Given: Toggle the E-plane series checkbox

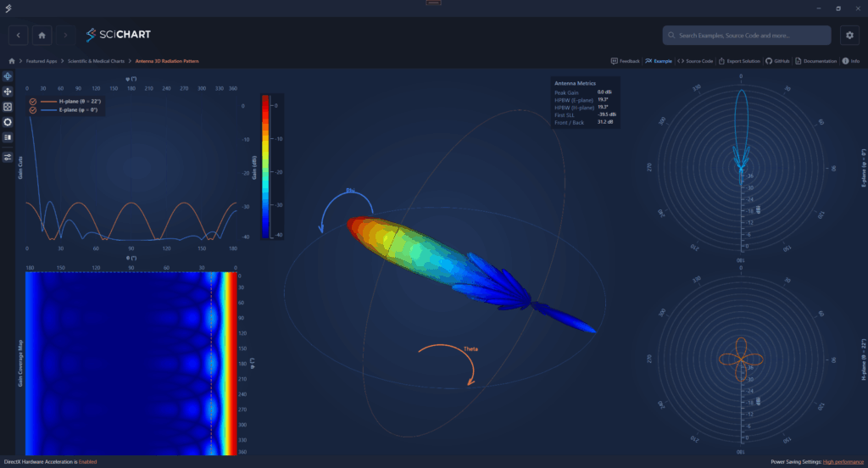Looking at the screenshot, I should 32,110.
